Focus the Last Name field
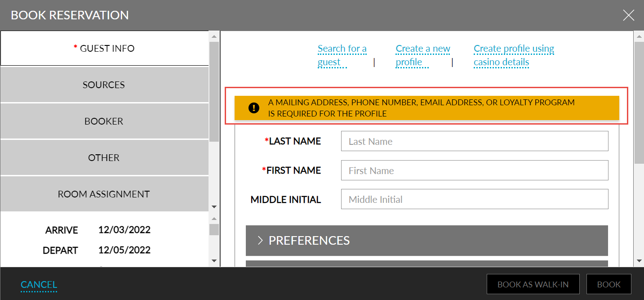Image resolution: width=644 pixels, height=300 pixels. pos(475,141)
